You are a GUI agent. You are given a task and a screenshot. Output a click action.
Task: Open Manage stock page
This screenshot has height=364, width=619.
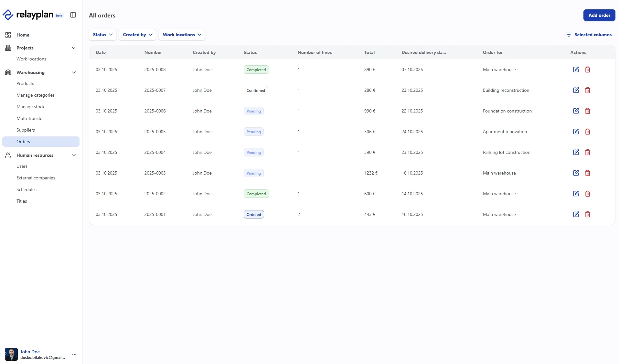click(30, 107)
